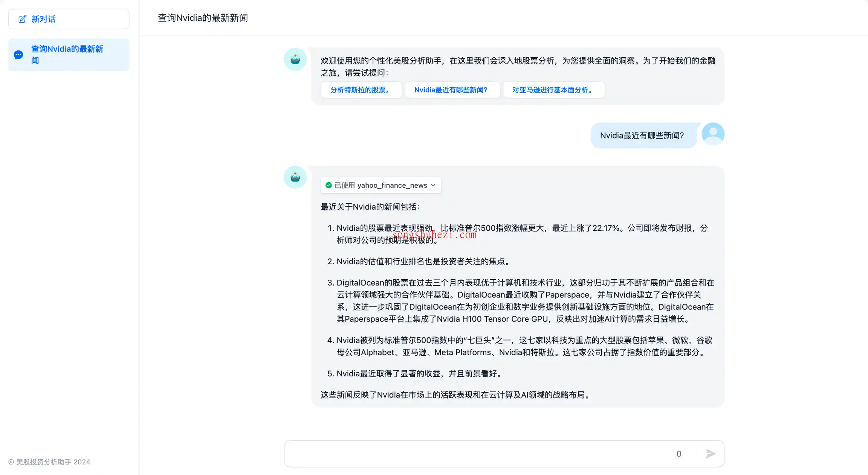The image size is (868, 475).
Task: Click the pencil edit icon in 新对话
Action: 23,19
